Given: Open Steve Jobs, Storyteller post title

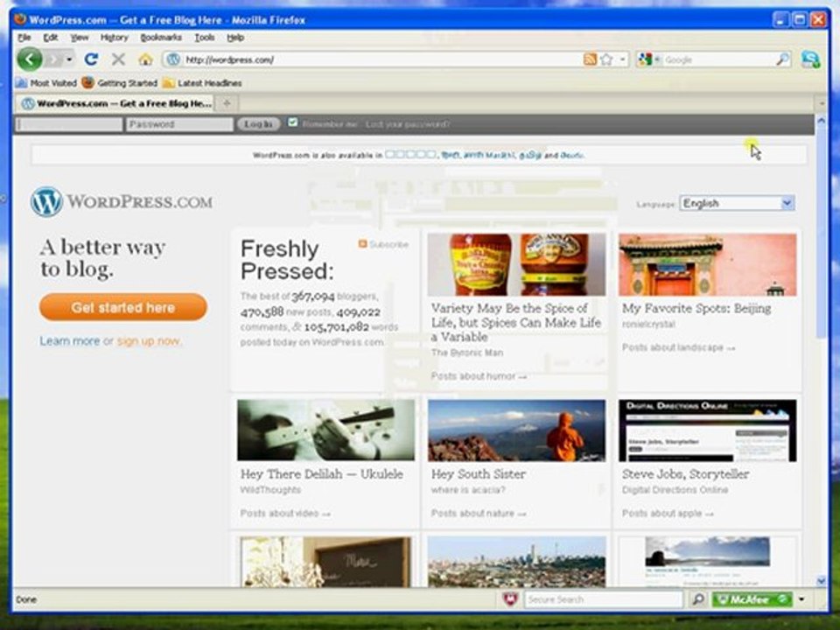Looking at the screenshot, I should [x=685, y=474].
